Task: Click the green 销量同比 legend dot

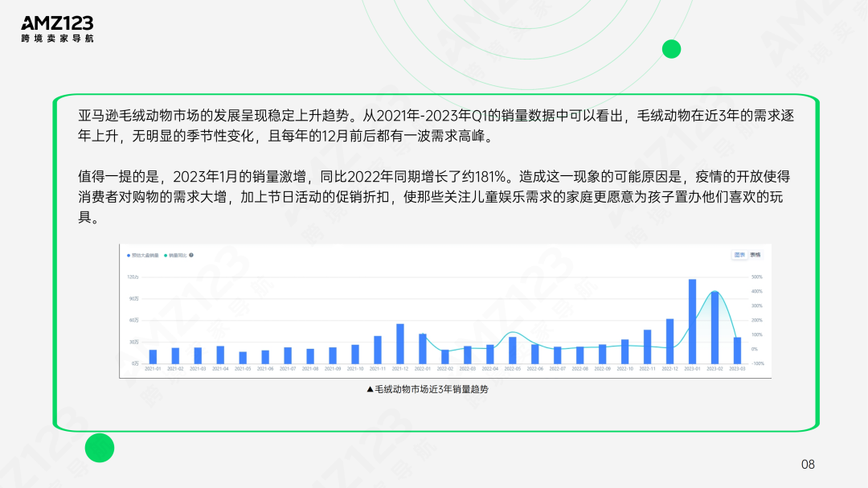Action: pyautogui.click(x=166, y=254)
